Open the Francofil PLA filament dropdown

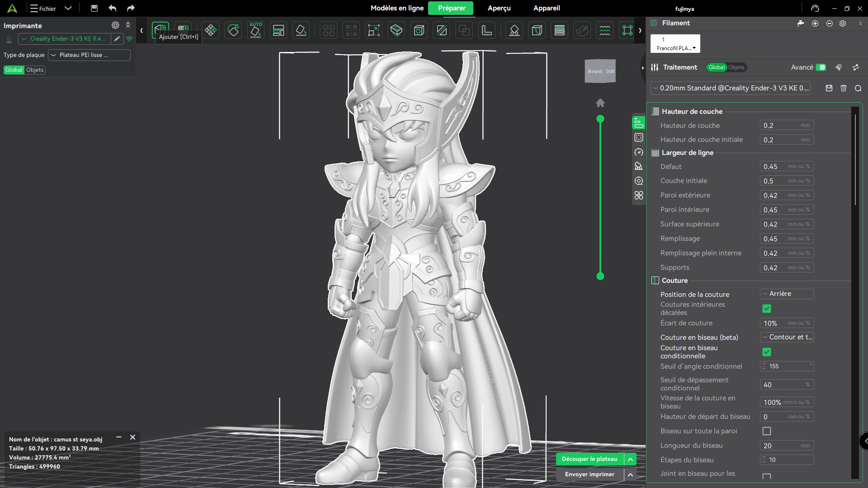point(675,44)
